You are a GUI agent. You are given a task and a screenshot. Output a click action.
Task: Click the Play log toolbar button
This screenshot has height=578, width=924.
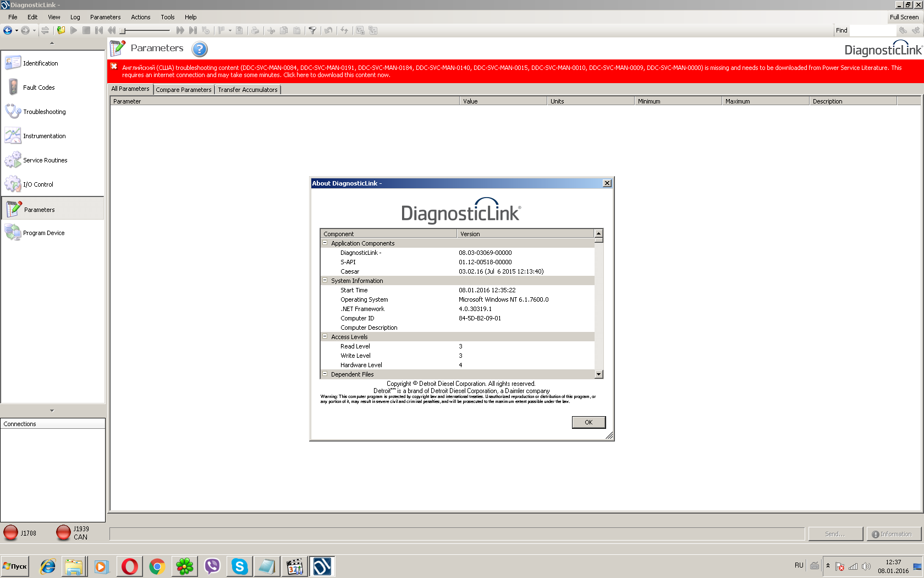(74, 31)
